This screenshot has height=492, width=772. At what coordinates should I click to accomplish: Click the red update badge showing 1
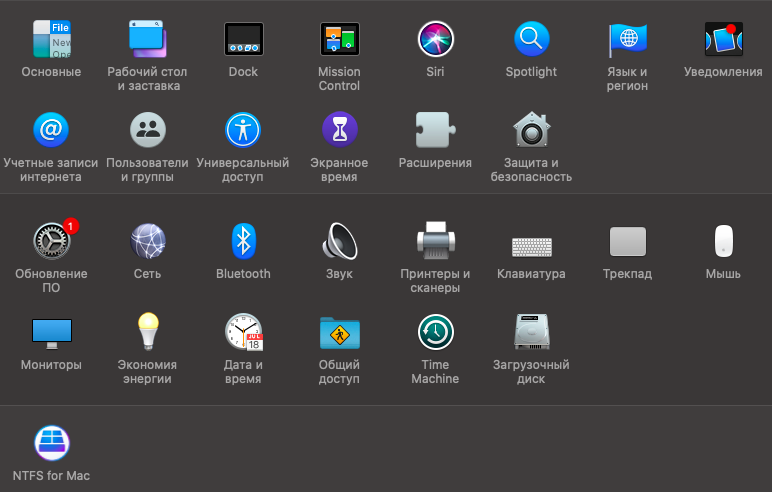coord(71,226)
